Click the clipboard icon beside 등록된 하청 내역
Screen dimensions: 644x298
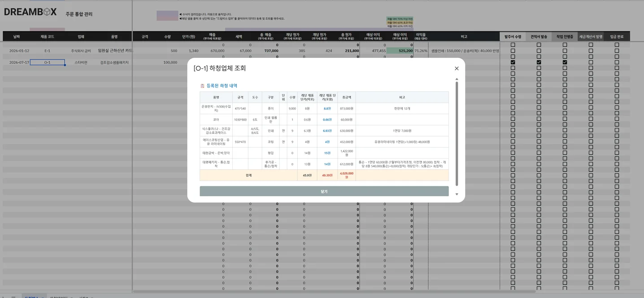click(202, 86)
